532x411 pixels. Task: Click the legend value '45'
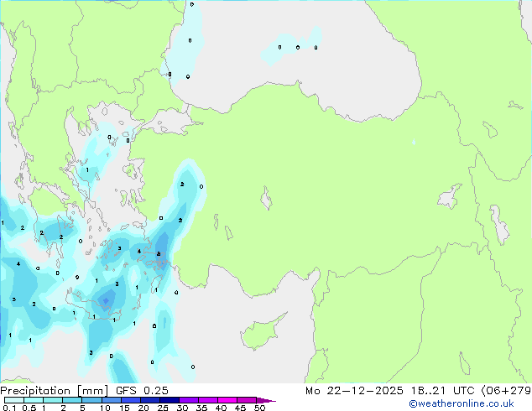[x=240, y=408]
